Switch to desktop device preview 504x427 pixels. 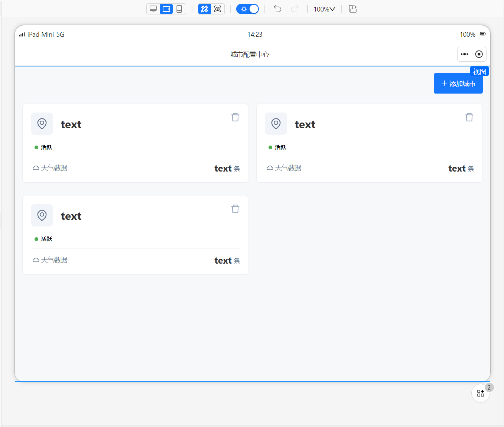[153, 9]
